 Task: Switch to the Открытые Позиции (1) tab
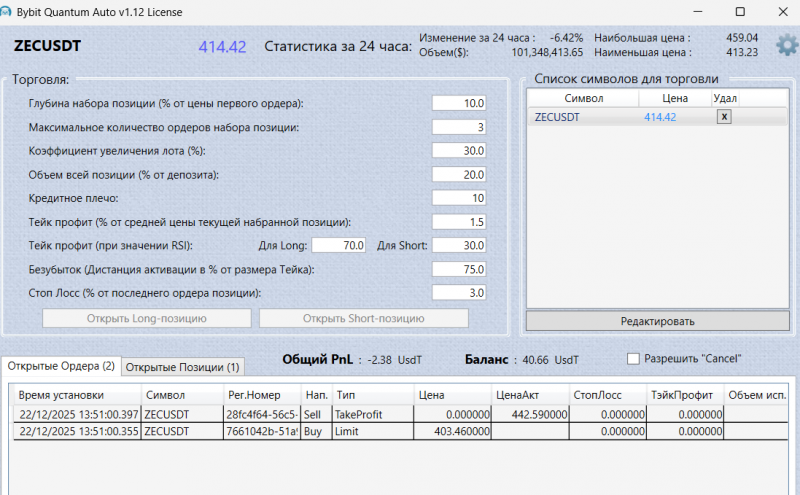point(183,367)
